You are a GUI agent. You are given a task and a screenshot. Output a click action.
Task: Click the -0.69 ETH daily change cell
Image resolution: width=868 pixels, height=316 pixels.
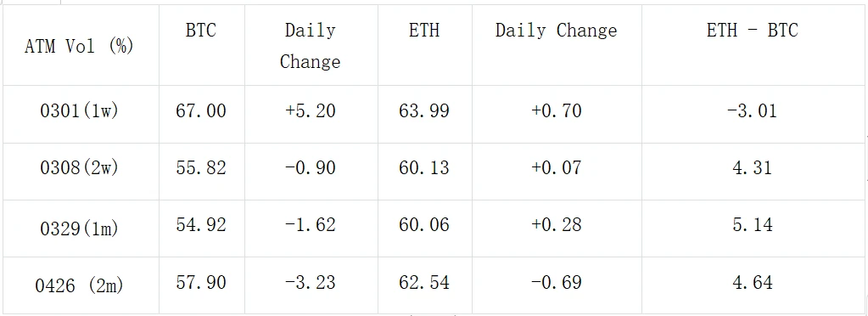pyautogui.click(x=557, y=283)
